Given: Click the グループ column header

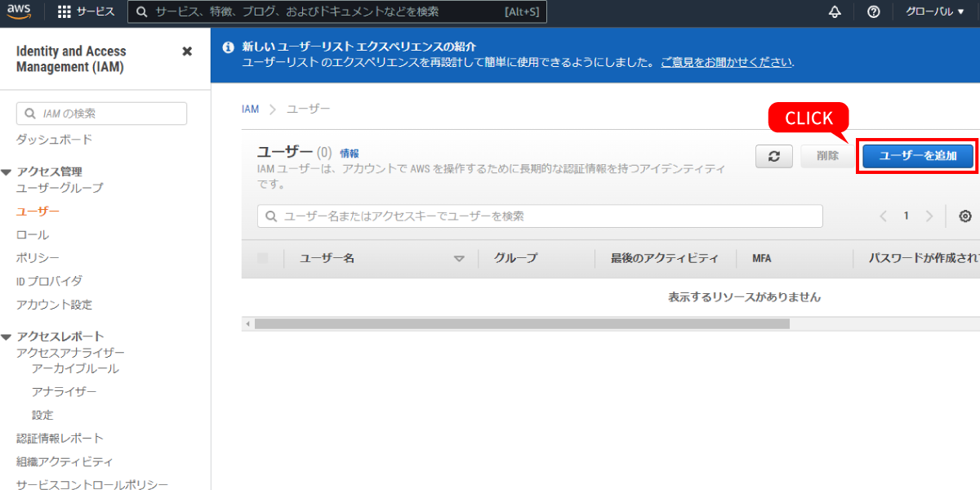Looking at the screenshot, I should (516, 258).
